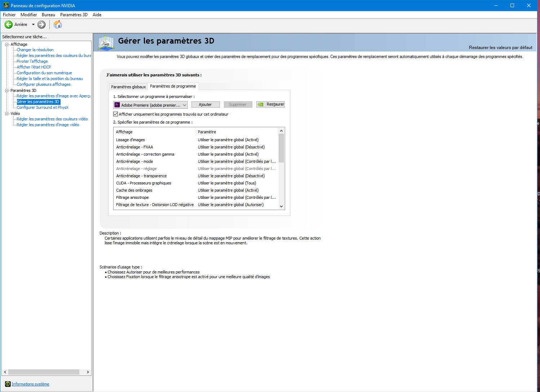Select the 'Anticrénelage - mode' row

coord(196,161)
